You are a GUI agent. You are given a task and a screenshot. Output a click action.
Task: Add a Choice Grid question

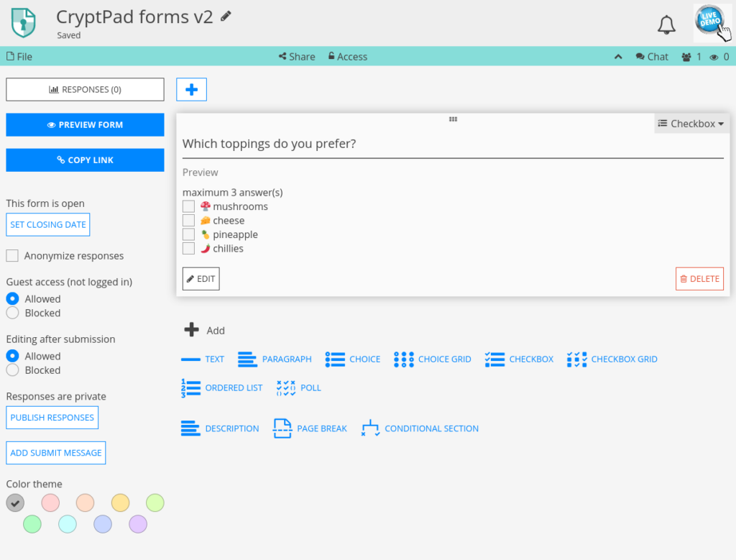pyautogui.click(x=432, y=359)
